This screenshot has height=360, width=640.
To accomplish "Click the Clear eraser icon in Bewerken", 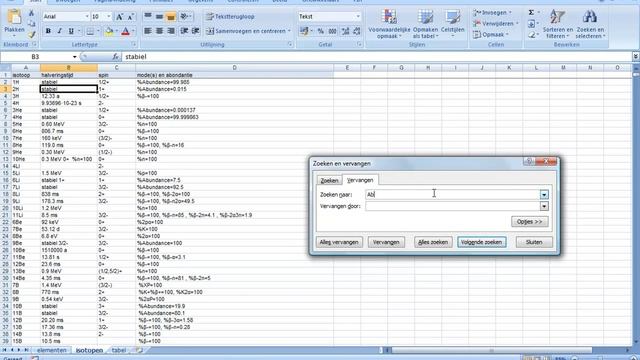I will click(x=531, y=35).
